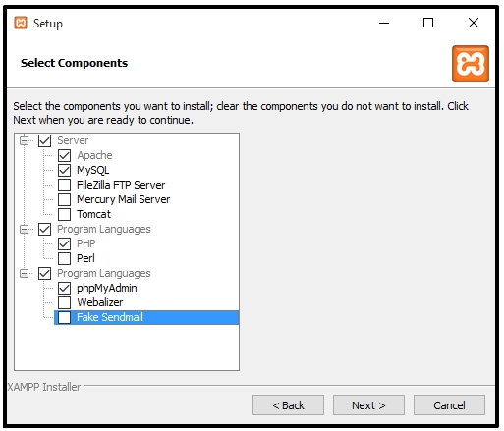The image size is (504, 431).
Task: Tick the Fake Sendmail checkbox
Action: [x=64, y=317]
